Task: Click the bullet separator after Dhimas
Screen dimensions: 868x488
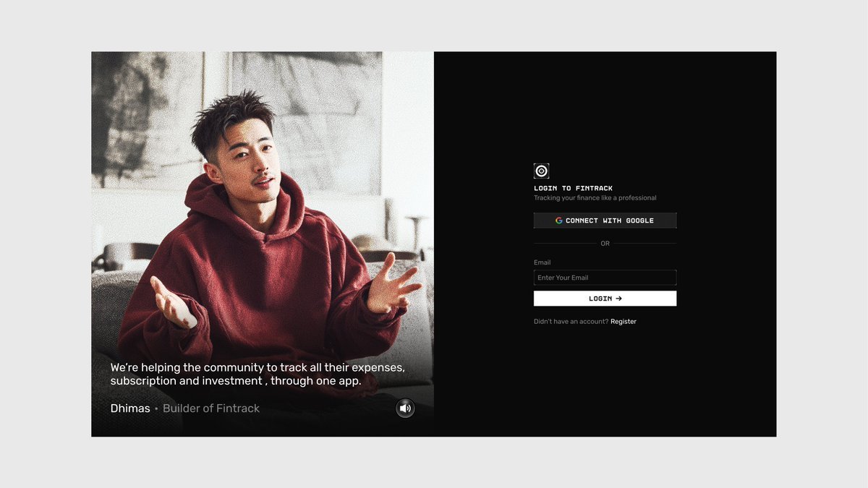Action: click(x=156, y=409)
